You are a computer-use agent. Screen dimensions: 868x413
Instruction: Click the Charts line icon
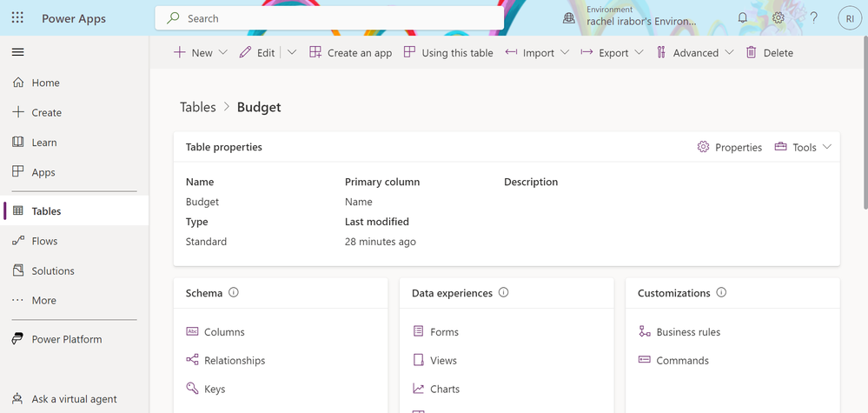point(418,389)
